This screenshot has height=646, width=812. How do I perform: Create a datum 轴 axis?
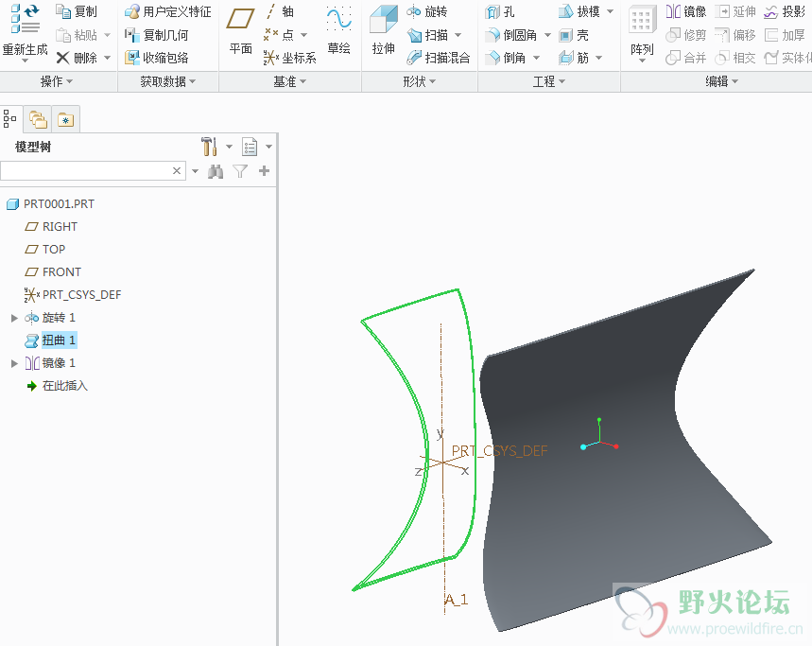coord(280,11)
